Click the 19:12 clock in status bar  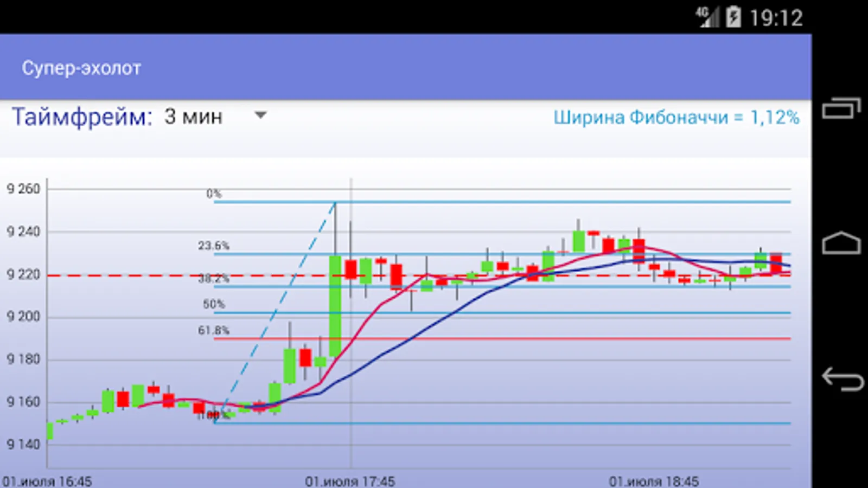(776, 18)
